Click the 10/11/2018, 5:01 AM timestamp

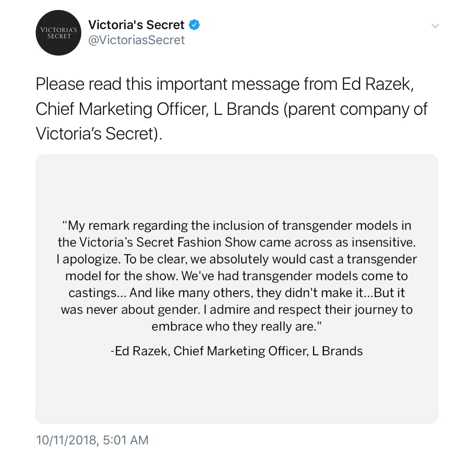(92, 440)
